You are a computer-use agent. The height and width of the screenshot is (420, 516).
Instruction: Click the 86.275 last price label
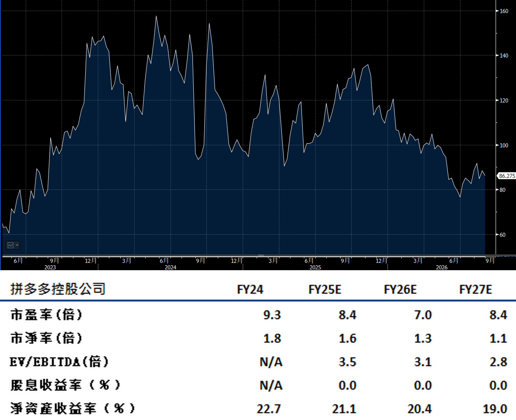click(507, 176)
